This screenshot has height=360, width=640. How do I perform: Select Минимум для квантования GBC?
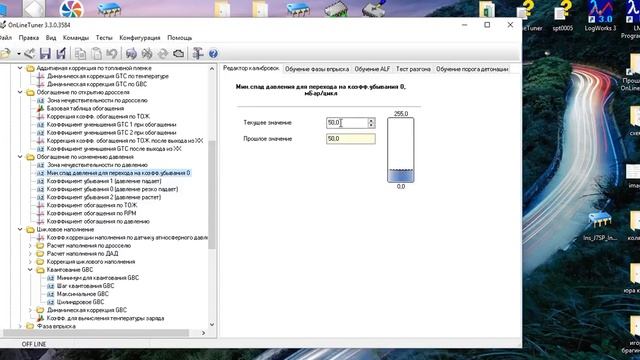point(98,278)
